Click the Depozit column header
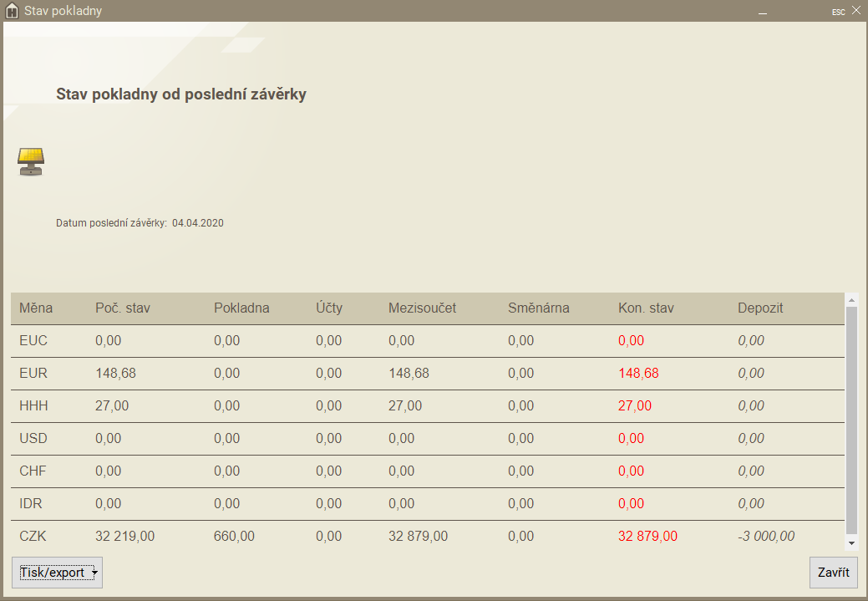868x601 pixels. (x=761, y=308)
